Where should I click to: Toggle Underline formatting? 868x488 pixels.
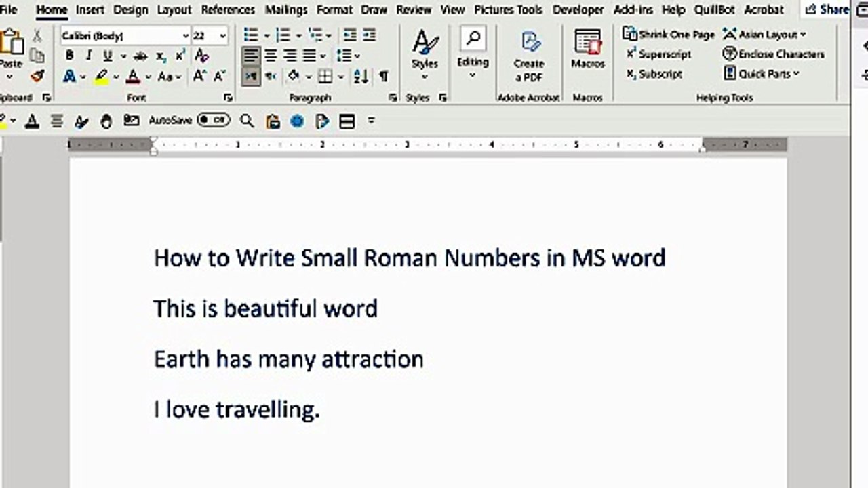(107, 56)
